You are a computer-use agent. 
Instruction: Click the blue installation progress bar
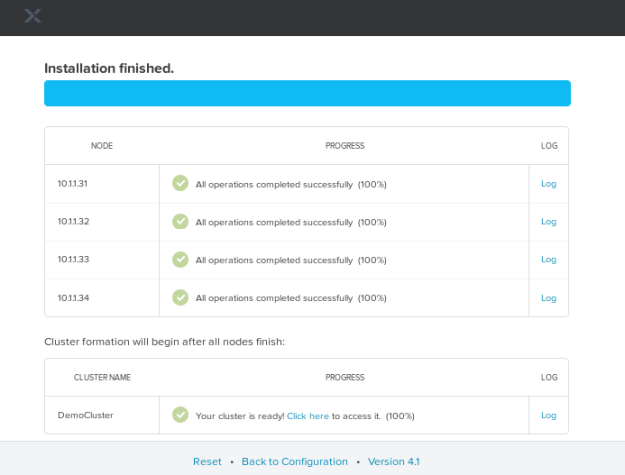coord(307,94)
